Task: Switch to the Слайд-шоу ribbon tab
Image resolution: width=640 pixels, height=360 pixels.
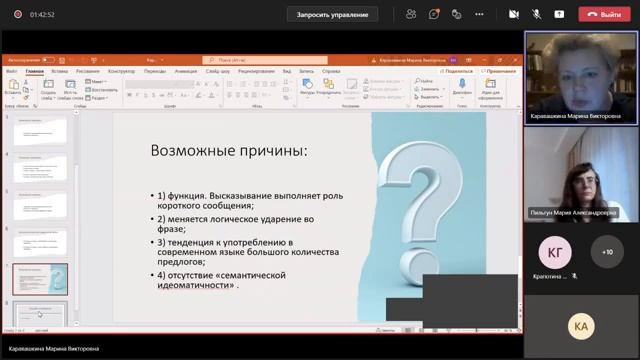Action: tap(218, 71)
